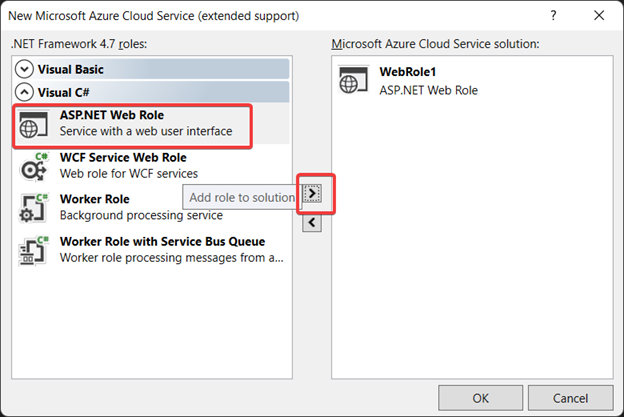Click Cancel to dismiss the dialog

pos(569,397)
